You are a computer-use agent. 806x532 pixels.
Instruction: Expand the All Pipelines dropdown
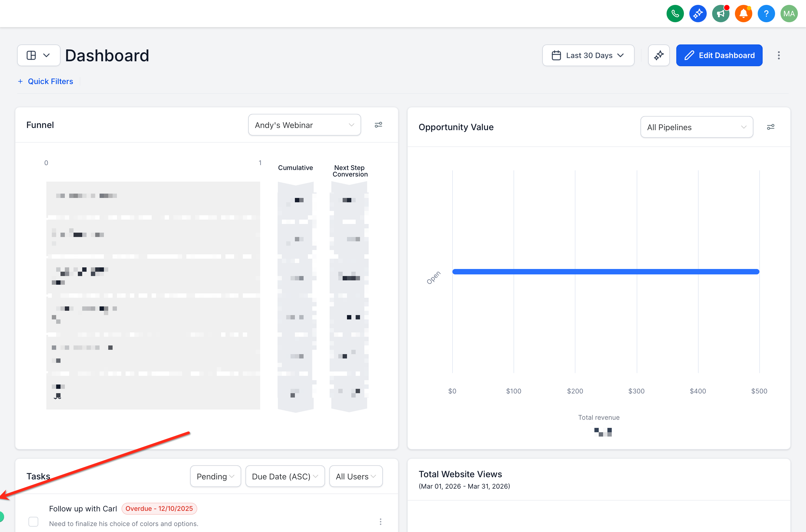pos(696,127)
